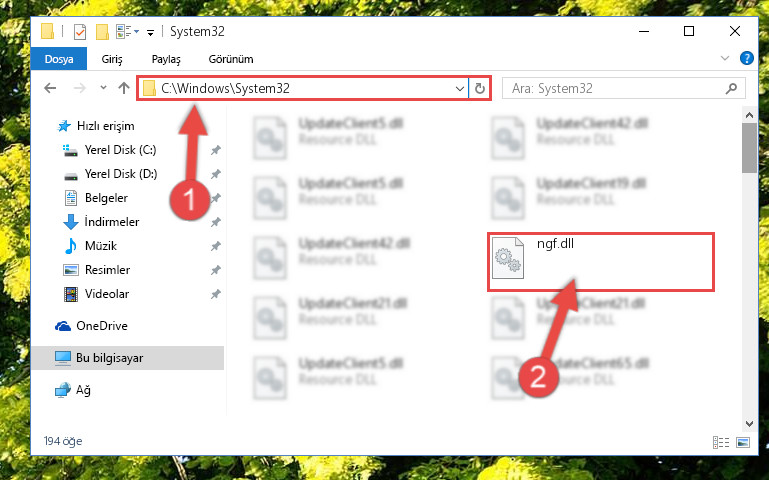Go up one folder level

[124, 88]
